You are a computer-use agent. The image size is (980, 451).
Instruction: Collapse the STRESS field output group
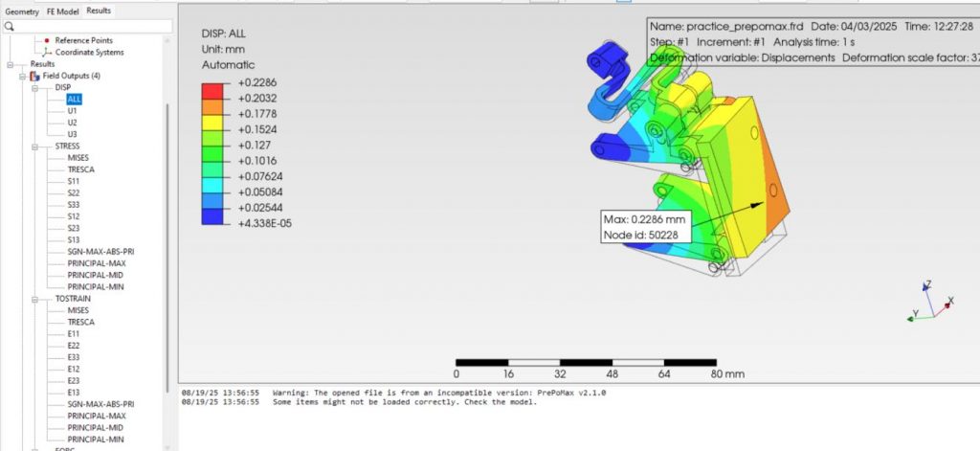point(34,147)
